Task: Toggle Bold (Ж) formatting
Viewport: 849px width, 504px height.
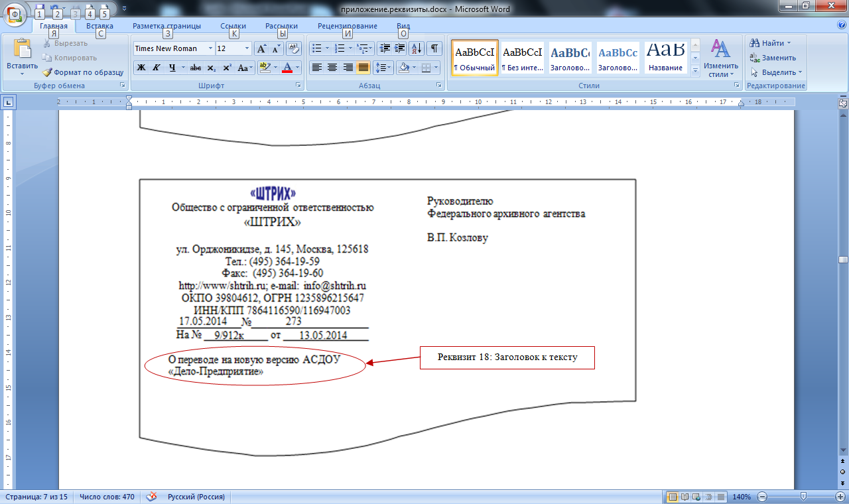Action: coord(141,68)
